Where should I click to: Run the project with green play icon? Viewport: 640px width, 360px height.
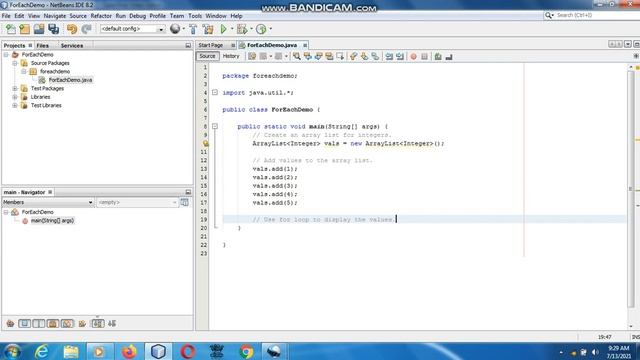(x=223, y=29)
